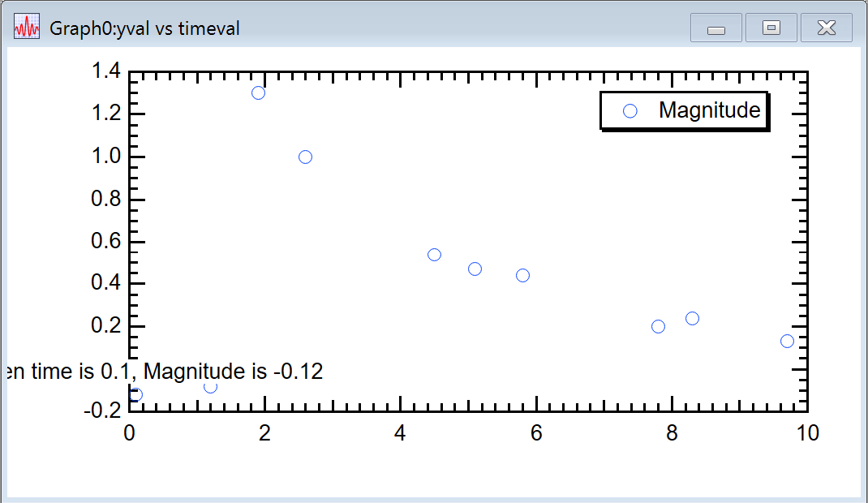868x503 pixels.
Task: Click the highest data point near 1.3
Action: click(x=258, y=92)
